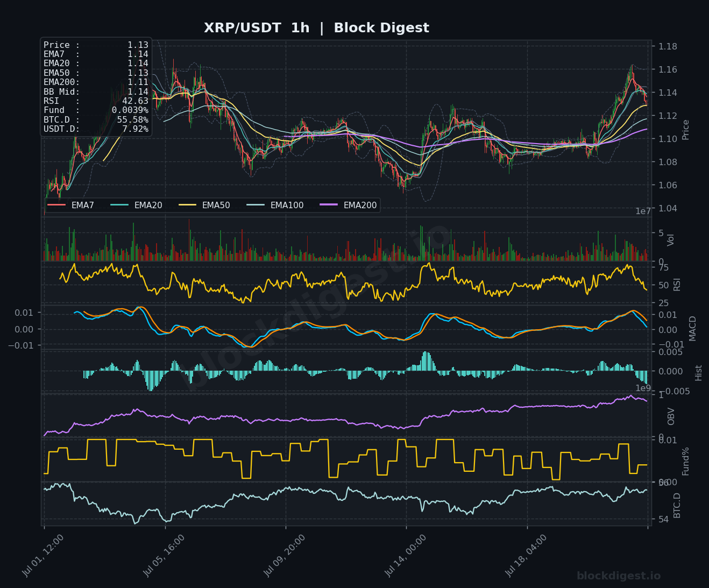This screenshot has width=709, height=588.
Task: Click the Fund 0.0039% info row
Action: [96, 110]
